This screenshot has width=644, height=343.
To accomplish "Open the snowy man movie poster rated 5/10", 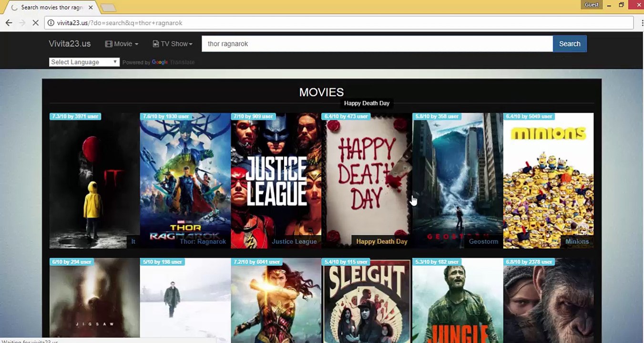I will pos(185,301).
